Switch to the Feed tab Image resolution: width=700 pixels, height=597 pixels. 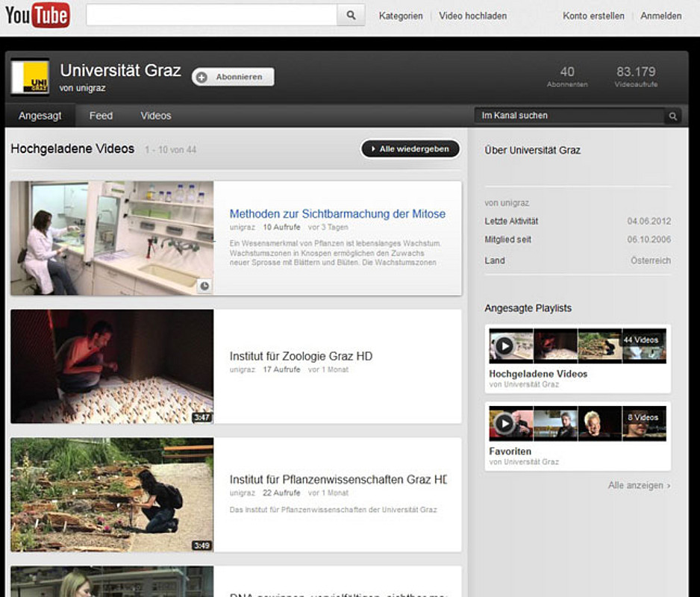click(101, 116)
